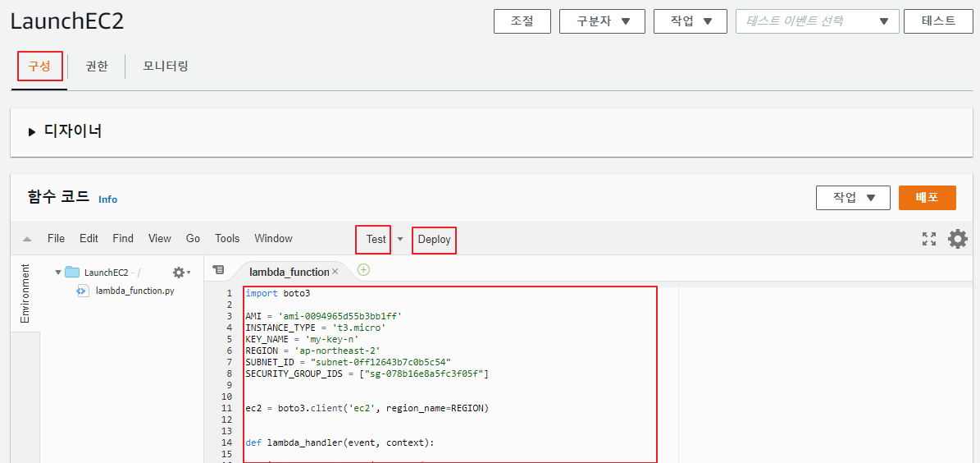
Task: Open the 테스트 이벤트 선택 combo box
Action: (818, 21)
